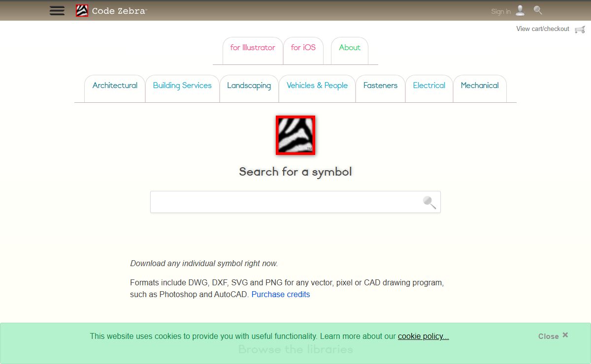
Task: Open the cookie policy link
Action: tap(424, 336)
